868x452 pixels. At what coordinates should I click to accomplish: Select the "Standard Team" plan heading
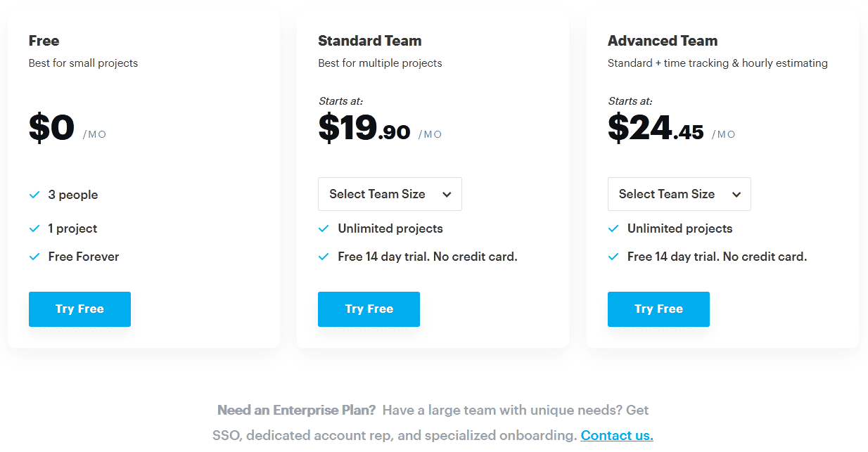point(369,41)
